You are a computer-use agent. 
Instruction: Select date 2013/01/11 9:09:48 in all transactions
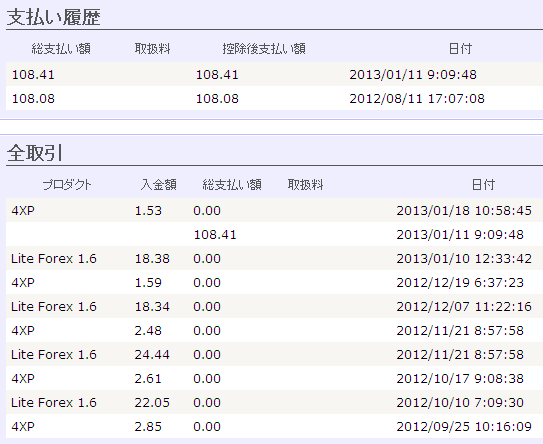point(460,235)
